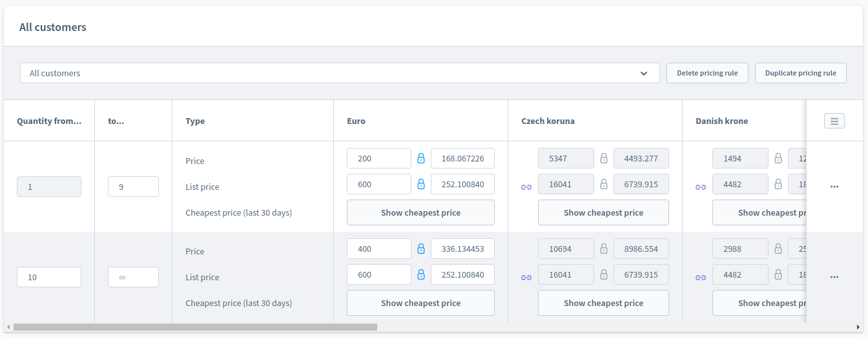
Task: Click the horizontal scrollbar thumb
Action: [195, 327]
